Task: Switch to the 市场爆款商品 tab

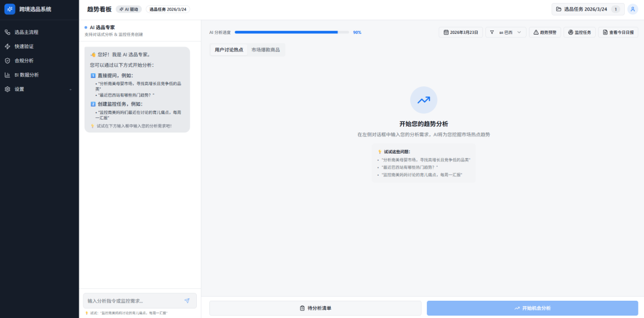Action: pyautogui.click(x=265, y=49)
